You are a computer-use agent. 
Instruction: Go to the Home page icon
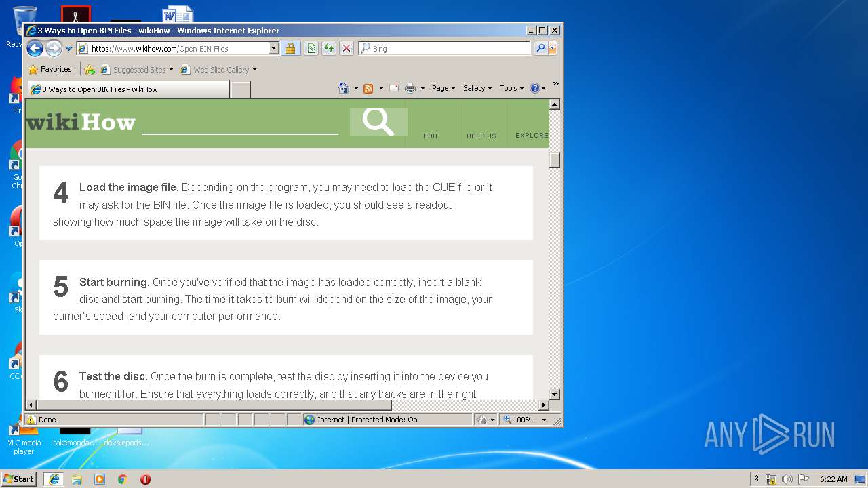343,88
